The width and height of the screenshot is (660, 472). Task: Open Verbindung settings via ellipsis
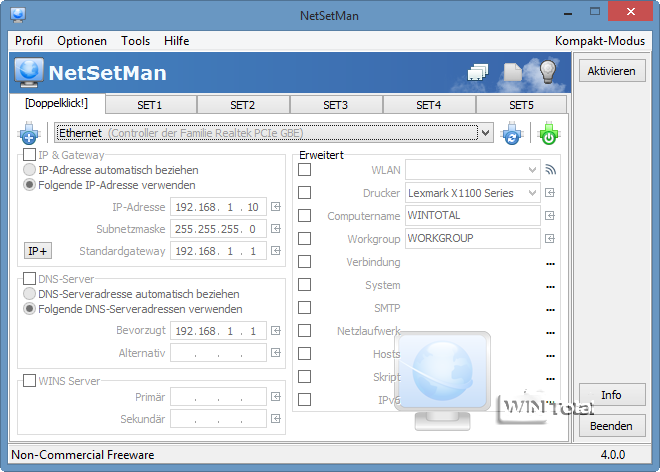(x=550, y=264)
